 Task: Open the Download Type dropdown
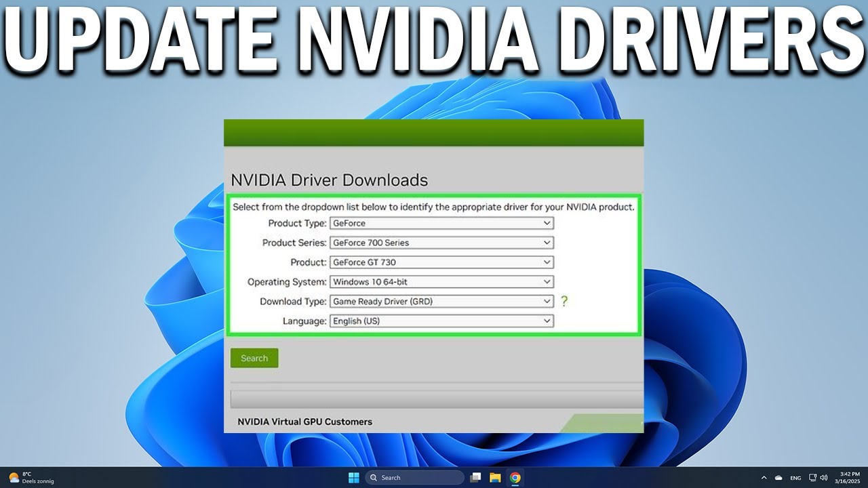point(441,302)
